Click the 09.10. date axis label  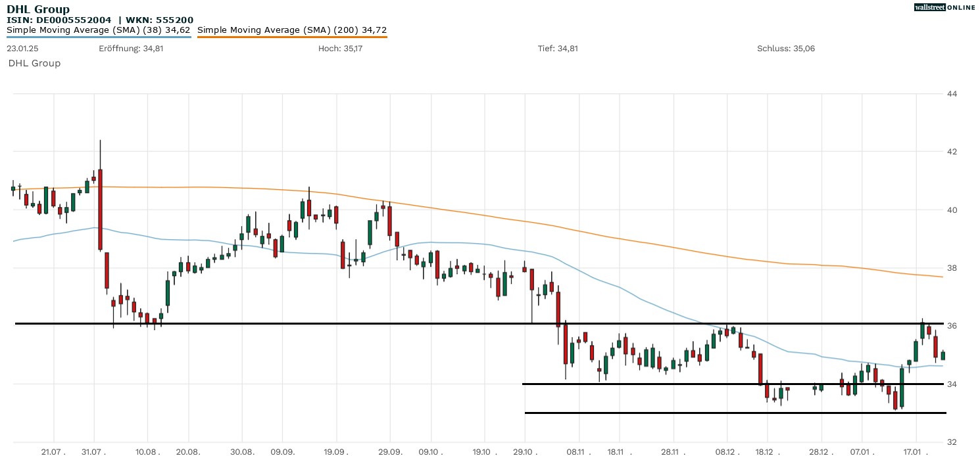(431, 452)
